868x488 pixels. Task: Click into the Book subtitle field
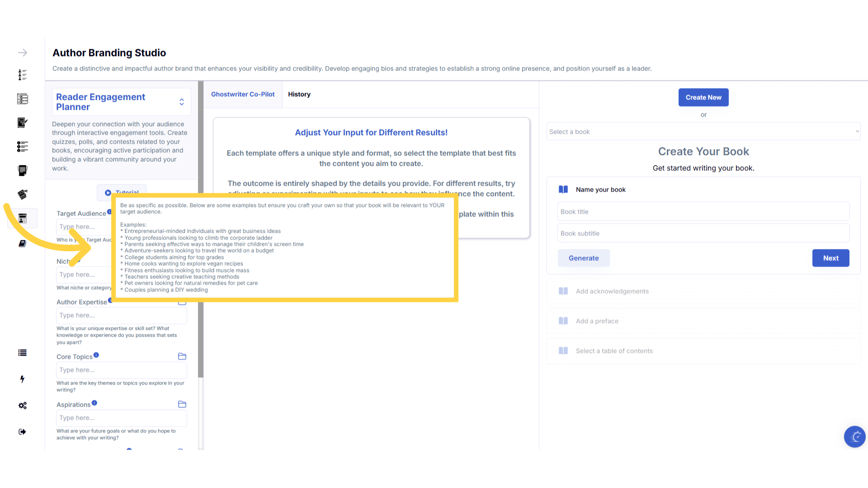pos(703,234)
